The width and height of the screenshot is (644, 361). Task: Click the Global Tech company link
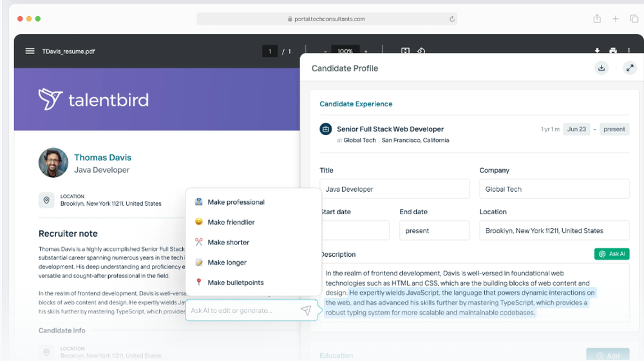pyautogui.click(x=359, y=140)
